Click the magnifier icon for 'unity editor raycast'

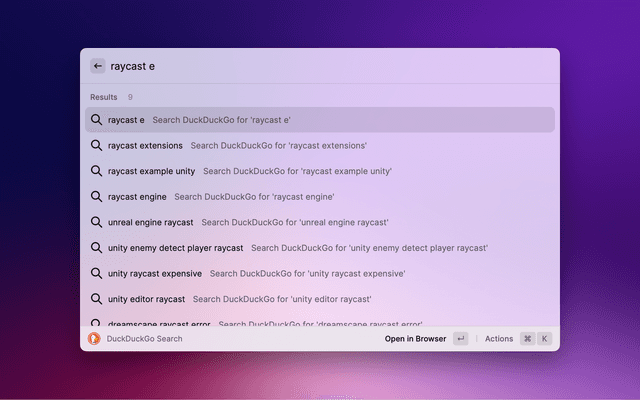(x=97, y=298)
